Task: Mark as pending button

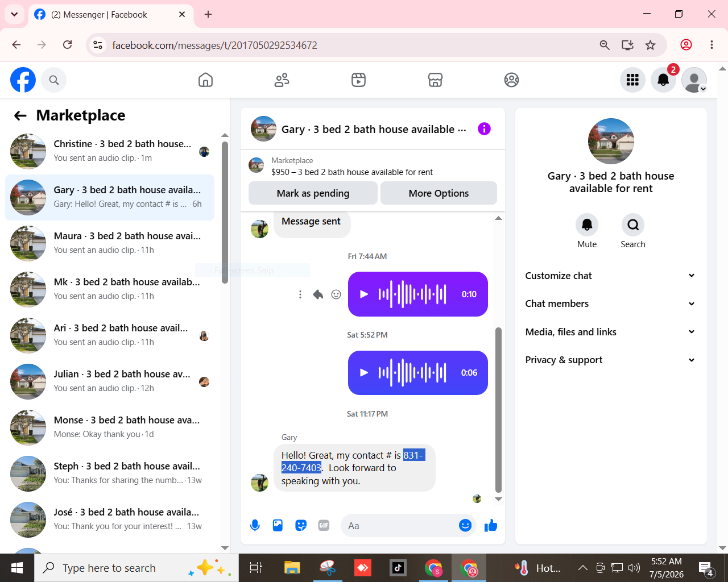Action: 313,193
